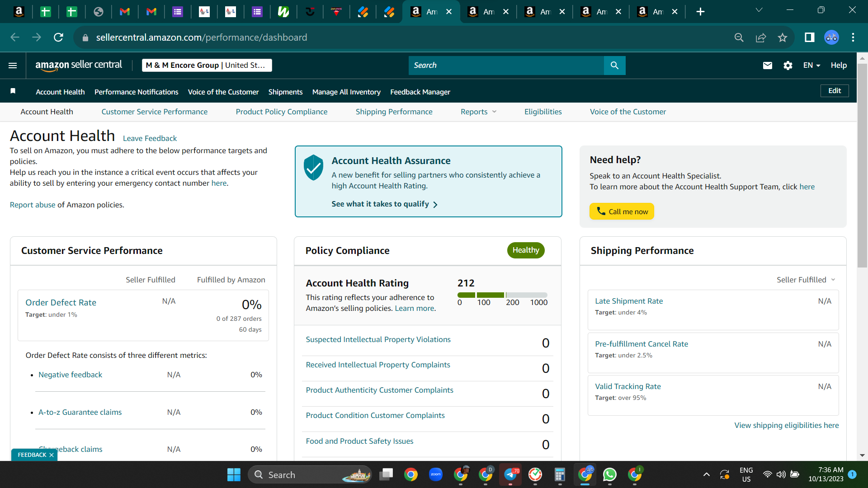Click Learn more about Account Health Rating
This screenshot has height=488, width=868.
415,308
